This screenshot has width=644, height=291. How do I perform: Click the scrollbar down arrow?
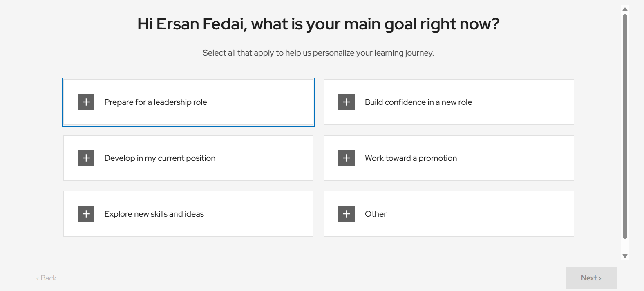point(625,256)
